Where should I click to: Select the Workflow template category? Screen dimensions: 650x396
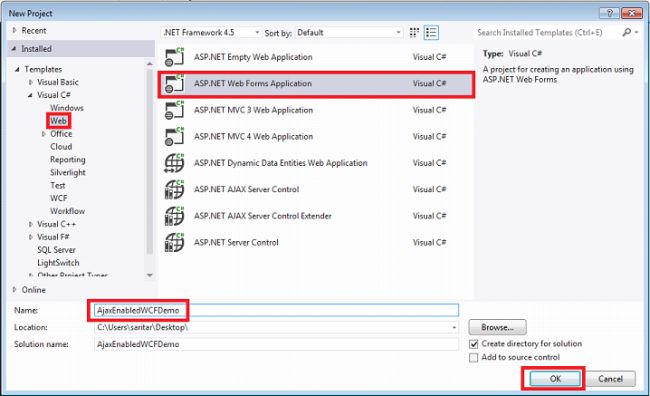tap(67, 211)
